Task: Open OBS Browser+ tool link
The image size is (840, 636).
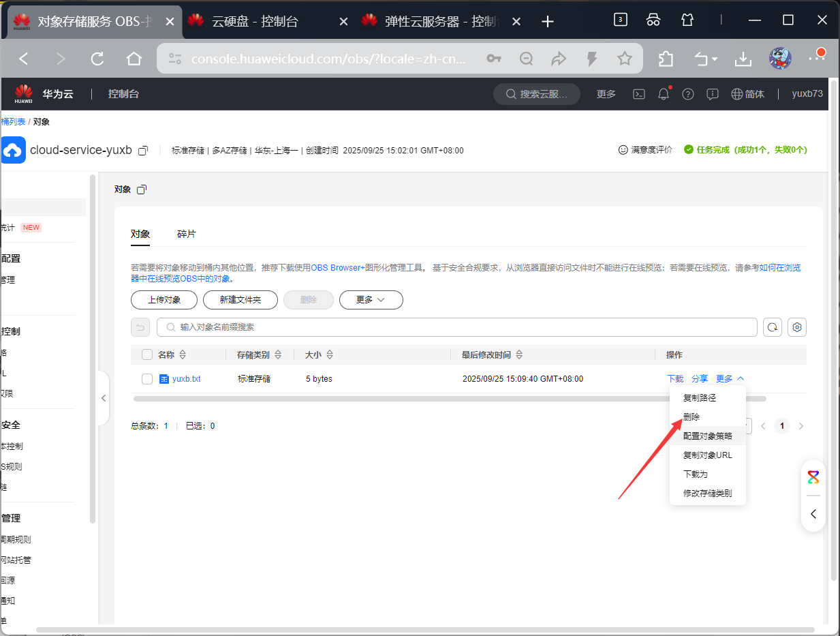Action: (x=338, y=268)
